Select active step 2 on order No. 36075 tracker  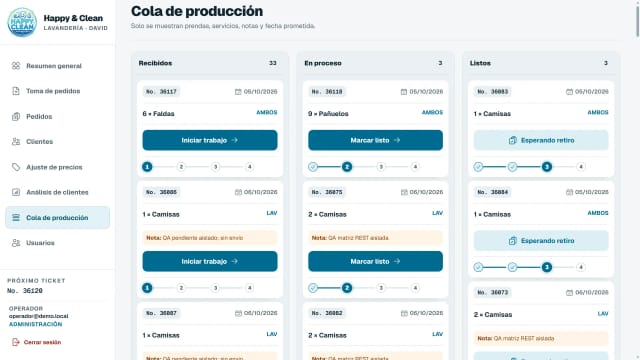(x=347, y=288)
